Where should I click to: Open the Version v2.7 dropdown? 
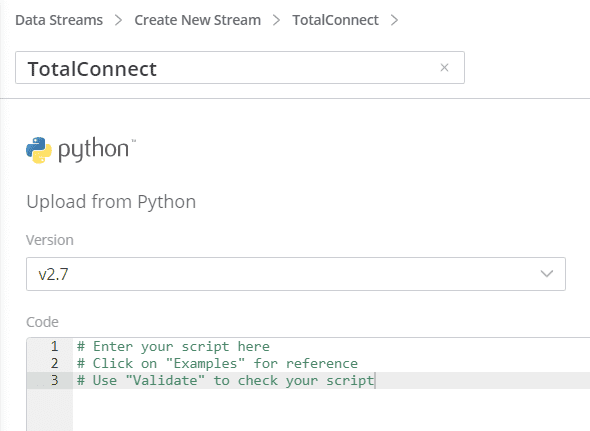click(296, 274)
